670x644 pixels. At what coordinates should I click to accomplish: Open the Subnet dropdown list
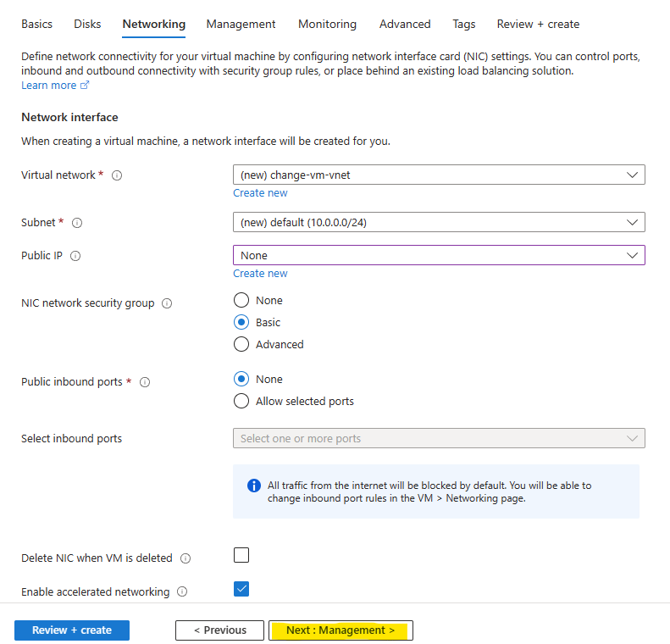click(x=439, y=222)
